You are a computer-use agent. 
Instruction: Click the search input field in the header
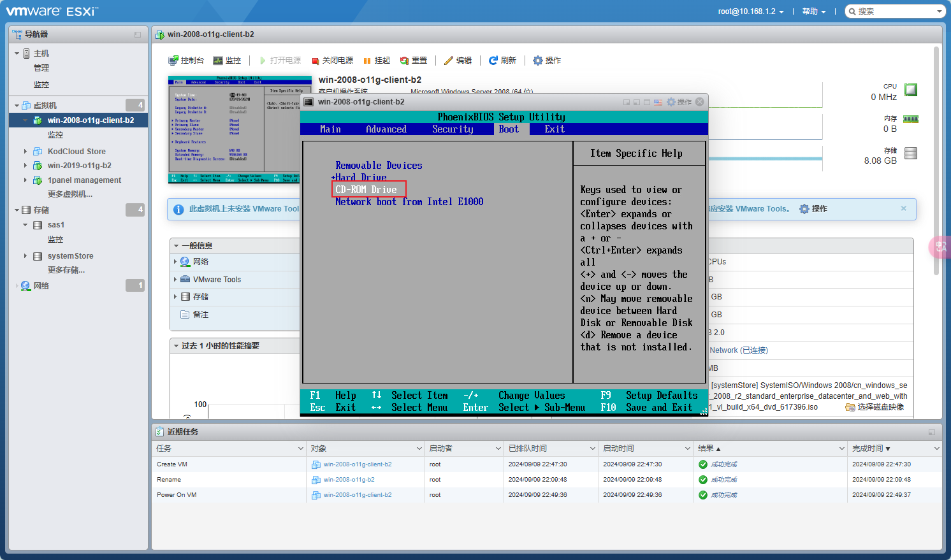(x=896, y=11)
